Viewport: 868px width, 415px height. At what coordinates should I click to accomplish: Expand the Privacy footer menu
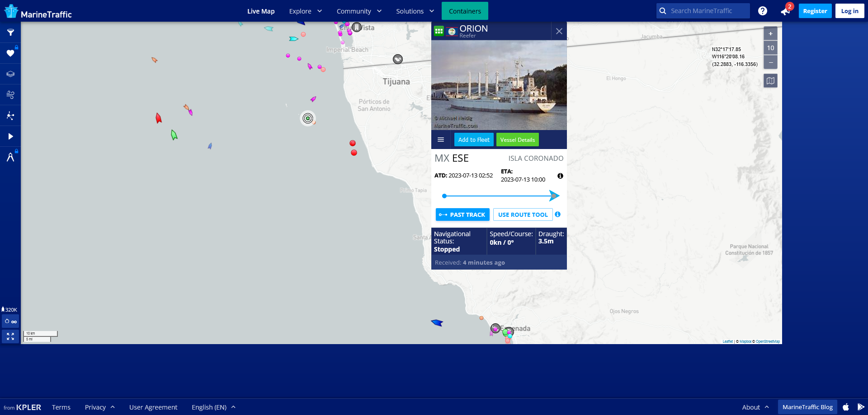(100, 407)
